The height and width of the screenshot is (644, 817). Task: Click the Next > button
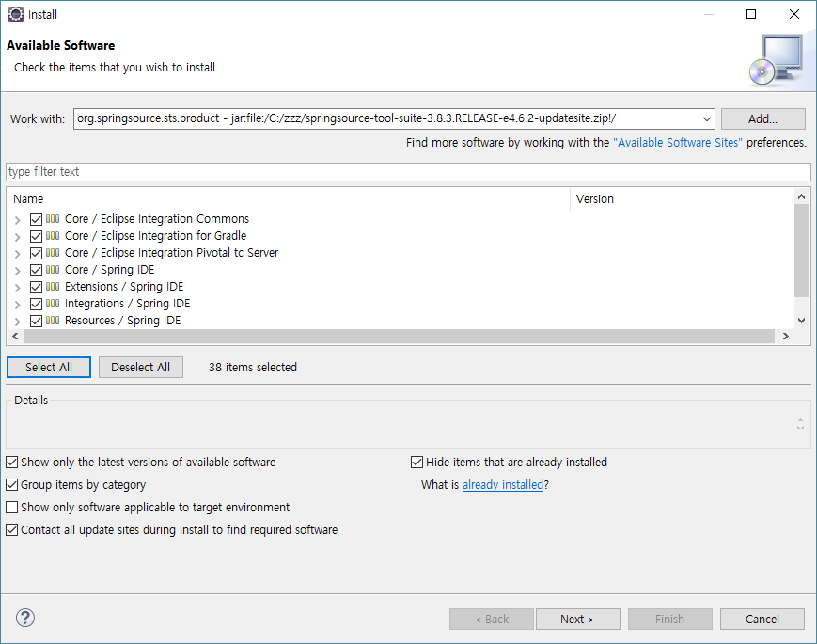[578, 619]
